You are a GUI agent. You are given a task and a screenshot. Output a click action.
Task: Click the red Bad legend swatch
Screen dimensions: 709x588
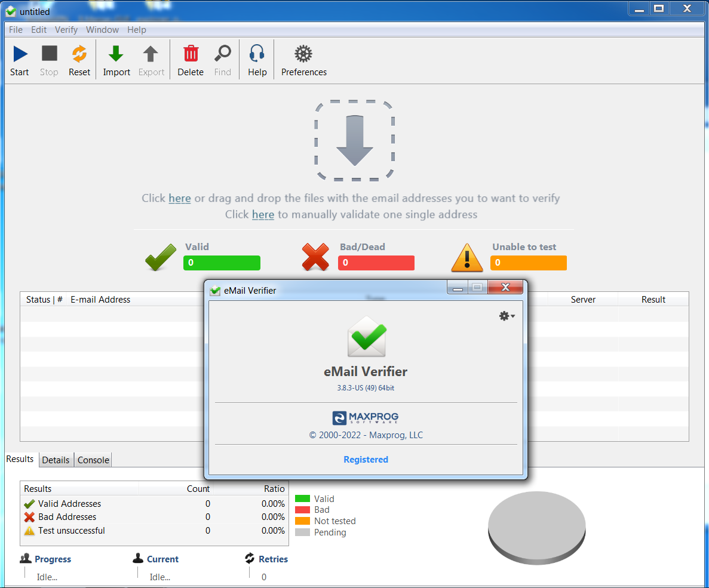[302, 510]
